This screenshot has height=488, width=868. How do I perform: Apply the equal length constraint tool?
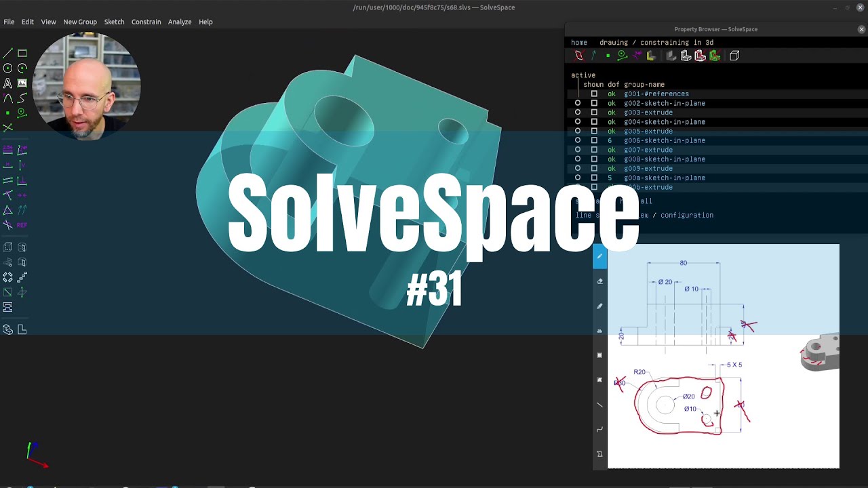(x=7, y=210)
